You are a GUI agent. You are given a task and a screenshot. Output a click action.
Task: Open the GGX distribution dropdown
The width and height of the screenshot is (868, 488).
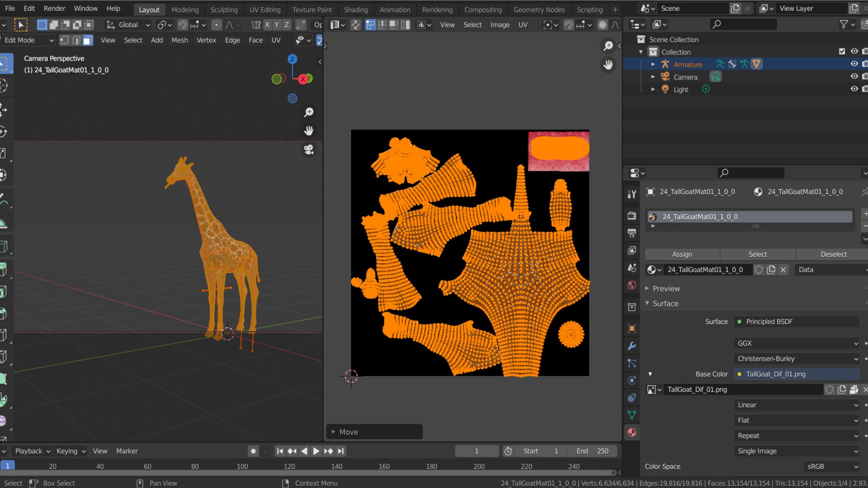pos(797,343)
